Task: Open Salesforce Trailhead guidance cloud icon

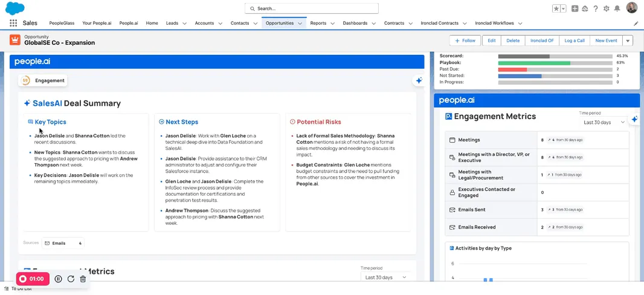Action: pos(585,8)
